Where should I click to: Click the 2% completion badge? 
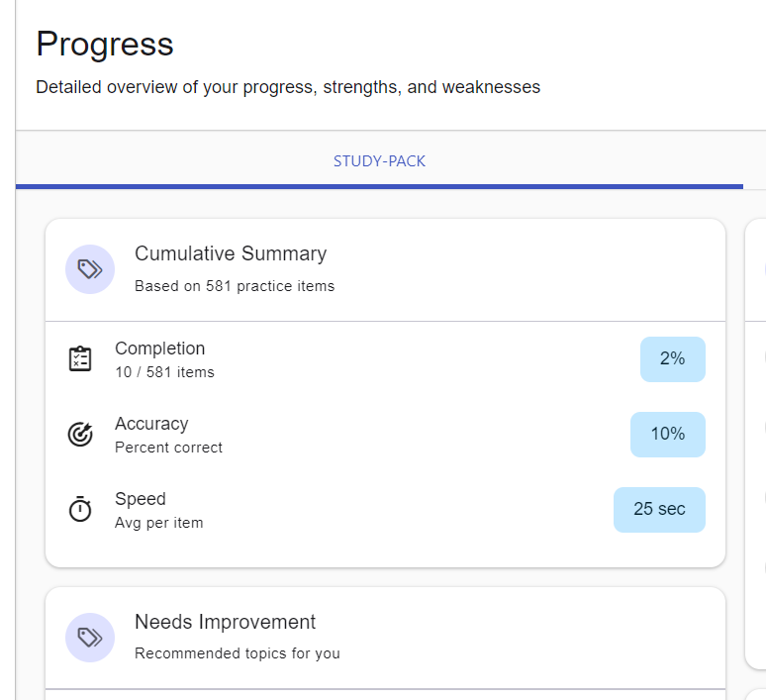672,358
